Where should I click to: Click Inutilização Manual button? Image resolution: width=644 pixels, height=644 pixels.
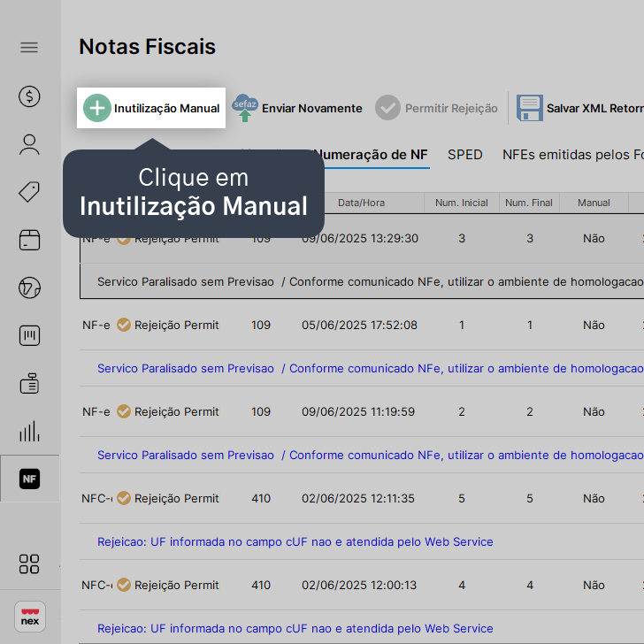click(151, 108)
